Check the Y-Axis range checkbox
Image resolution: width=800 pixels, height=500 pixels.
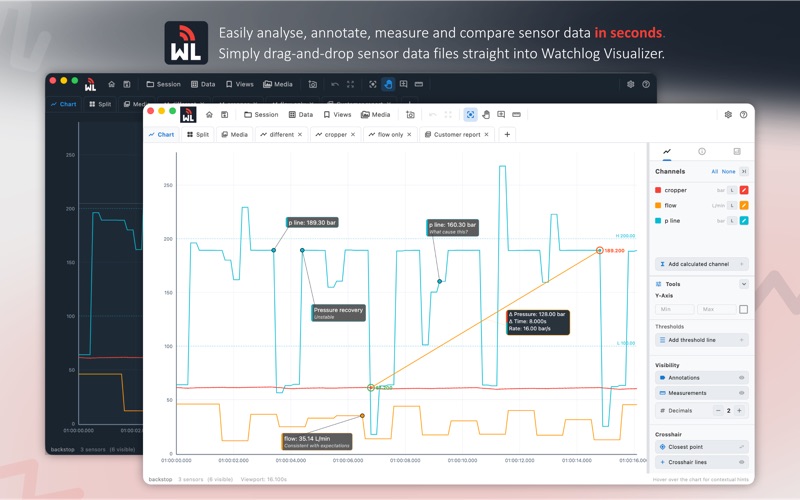743,309
